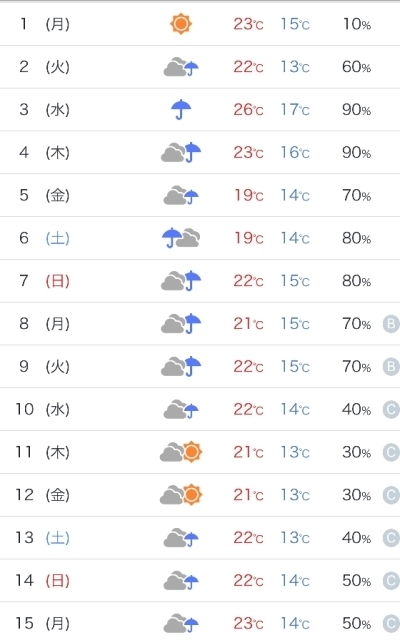This screenshot has width=400, height=640.
Task: Click the cloud-sun icon for day 12
Action: pyautogui.click(x=181, y=495)
